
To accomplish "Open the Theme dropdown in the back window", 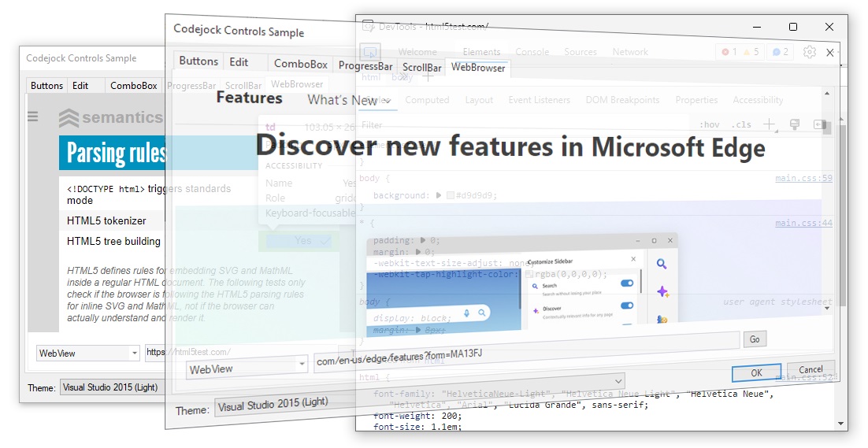I will pos(113,387).
